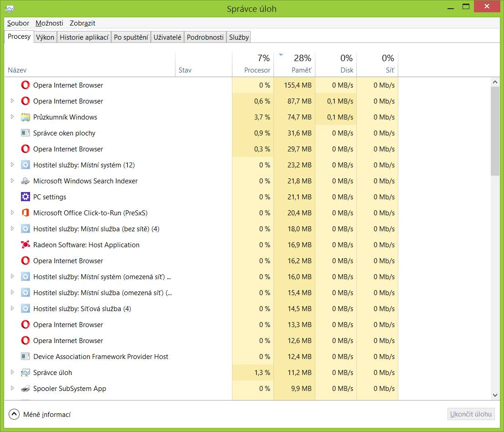This screenshot has width=504, height=432.
Task: Click the Správce úloh process row icon
Action: click(26, 373)
